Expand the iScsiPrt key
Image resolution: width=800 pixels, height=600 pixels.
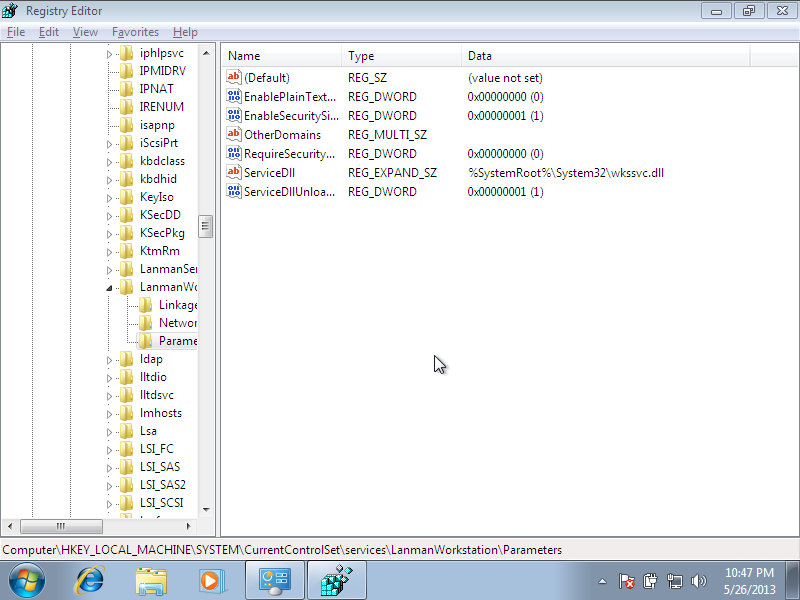(x=109, y=144)
